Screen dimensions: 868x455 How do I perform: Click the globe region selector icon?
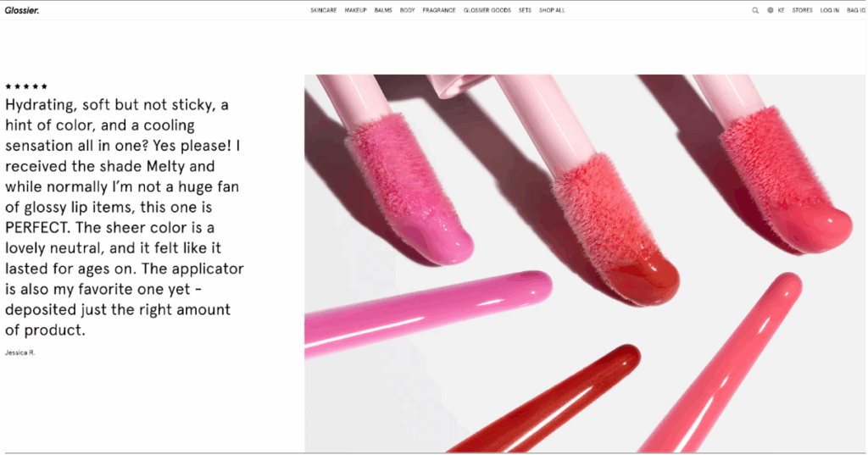[770, 10]
